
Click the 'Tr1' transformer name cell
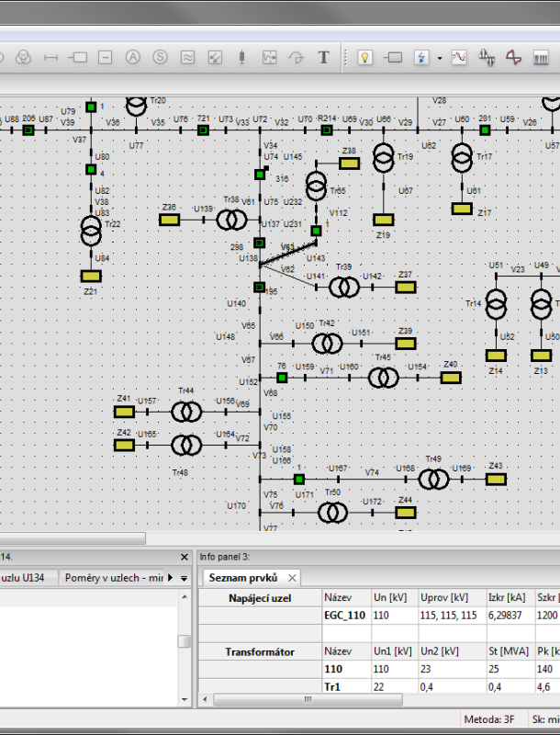tap(346, 686)
